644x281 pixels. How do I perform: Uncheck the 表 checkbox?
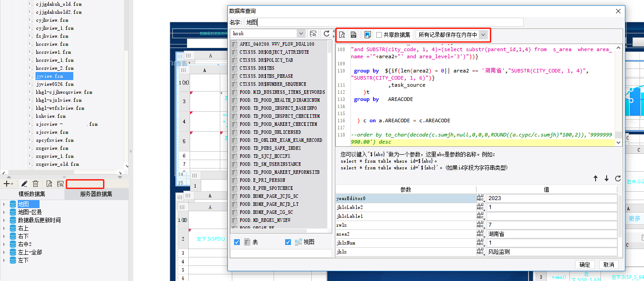(237, 242)
